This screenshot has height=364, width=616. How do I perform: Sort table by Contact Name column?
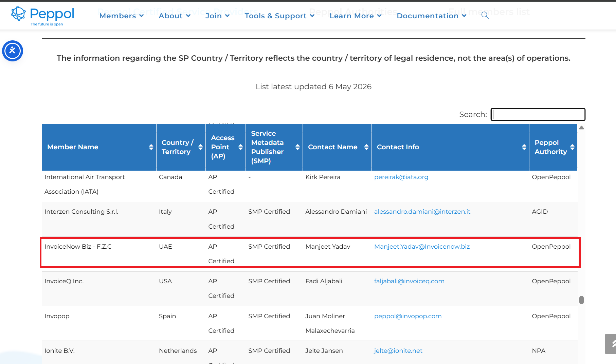[337, 147]
